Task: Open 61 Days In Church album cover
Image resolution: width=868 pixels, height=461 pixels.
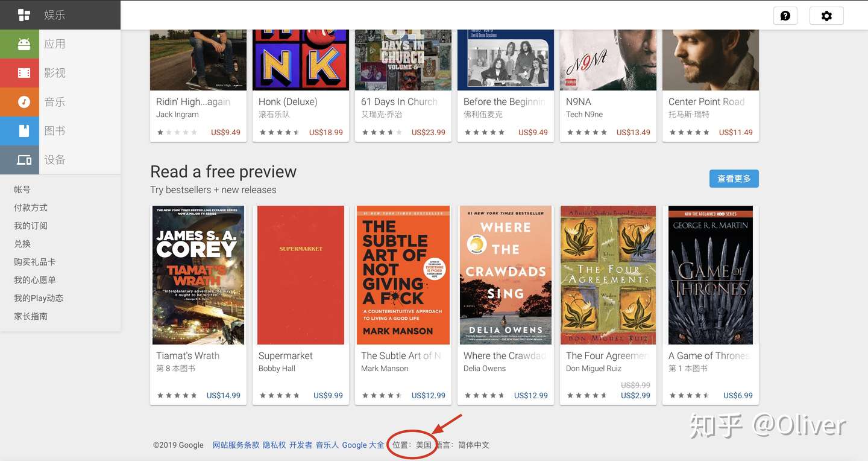Action: point(403,60)
